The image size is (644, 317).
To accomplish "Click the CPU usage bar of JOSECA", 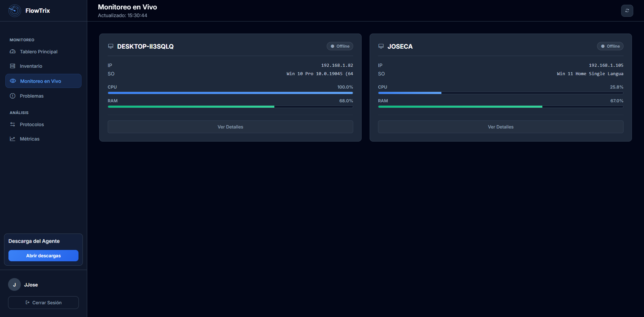I will (500, 93).
